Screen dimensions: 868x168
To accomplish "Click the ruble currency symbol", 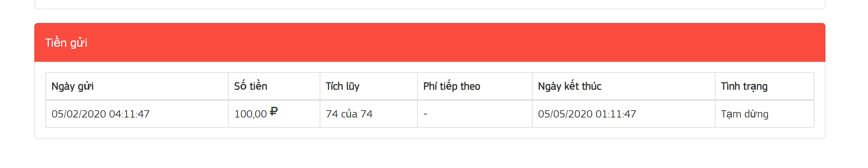I will (x=274, y=111).
